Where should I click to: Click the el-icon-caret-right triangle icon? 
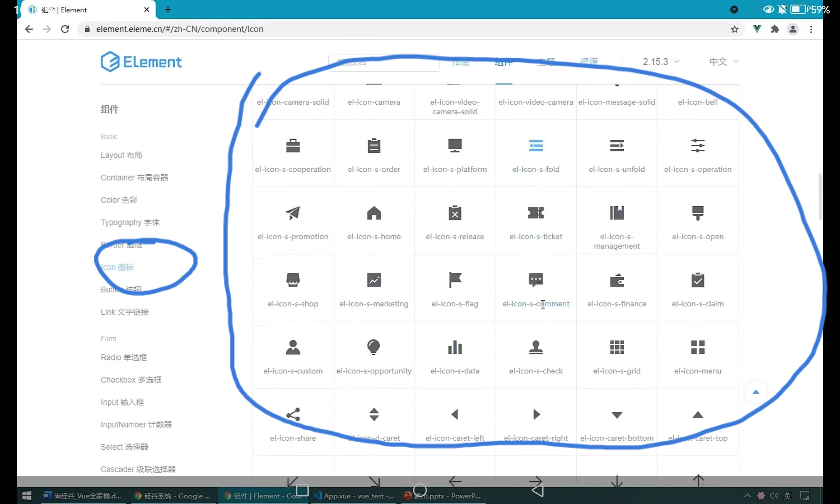[536, 415]
